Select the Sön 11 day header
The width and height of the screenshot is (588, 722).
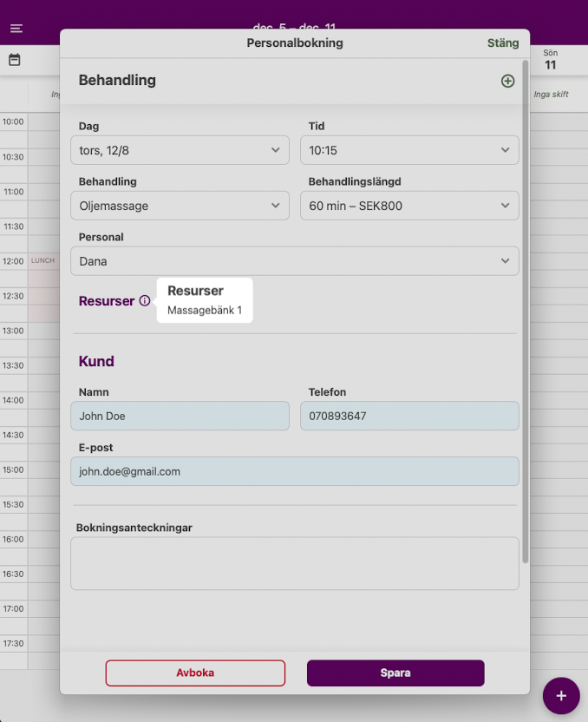550,60
